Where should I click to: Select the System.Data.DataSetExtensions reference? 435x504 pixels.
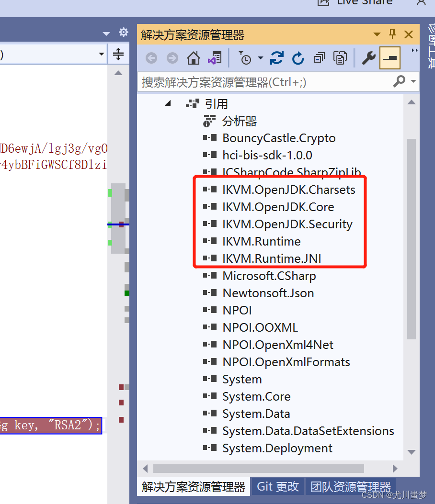tap(308, 431)
